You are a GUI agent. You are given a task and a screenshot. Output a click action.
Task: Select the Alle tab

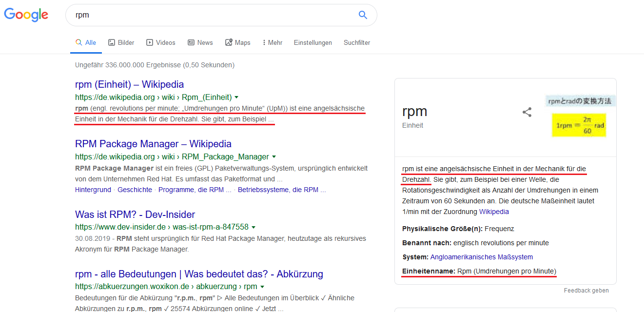[x=86, y=43]
